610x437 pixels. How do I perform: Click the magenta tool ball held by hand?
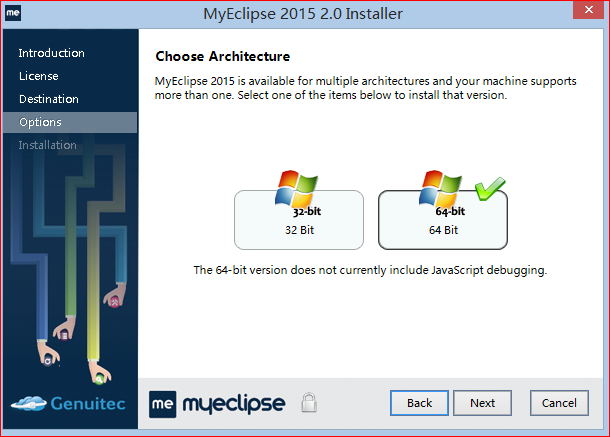[115, 302]
